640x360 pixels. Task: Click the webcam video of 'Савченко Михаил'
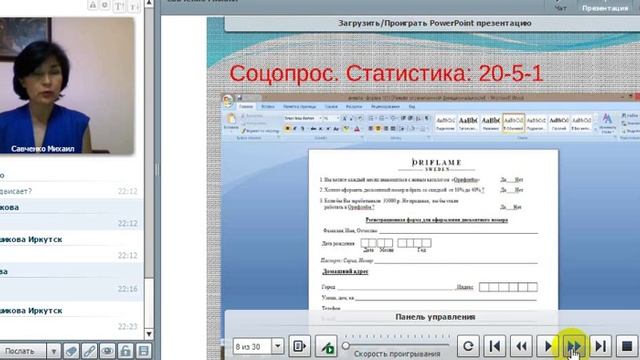67,85
